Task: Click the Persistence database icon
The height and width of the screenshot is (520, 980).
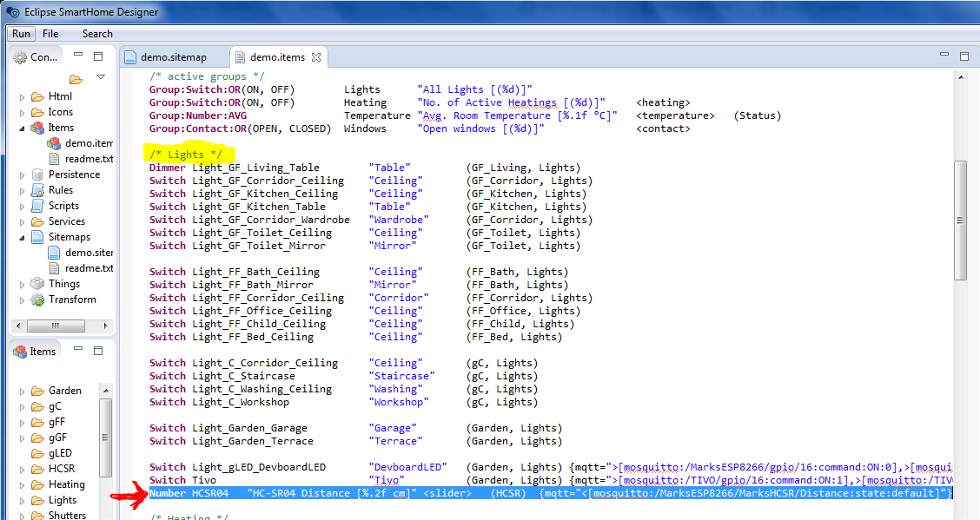Action: pos(37,174)
